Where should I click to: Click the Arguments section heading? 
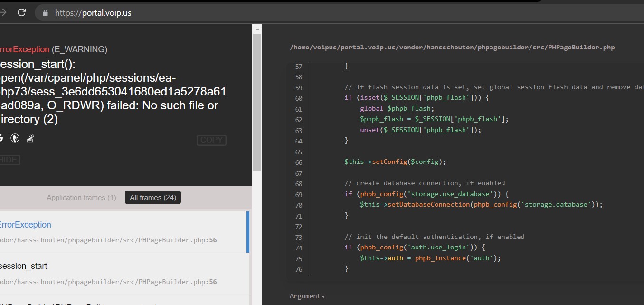click(307, 296)
